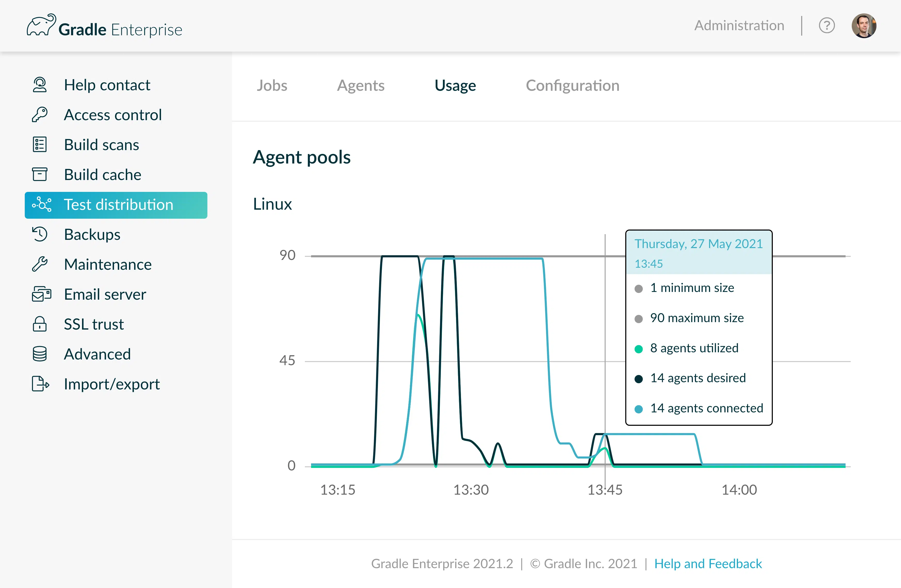
Task: Open the Configuration tab
Action: [x=572, y=86]
